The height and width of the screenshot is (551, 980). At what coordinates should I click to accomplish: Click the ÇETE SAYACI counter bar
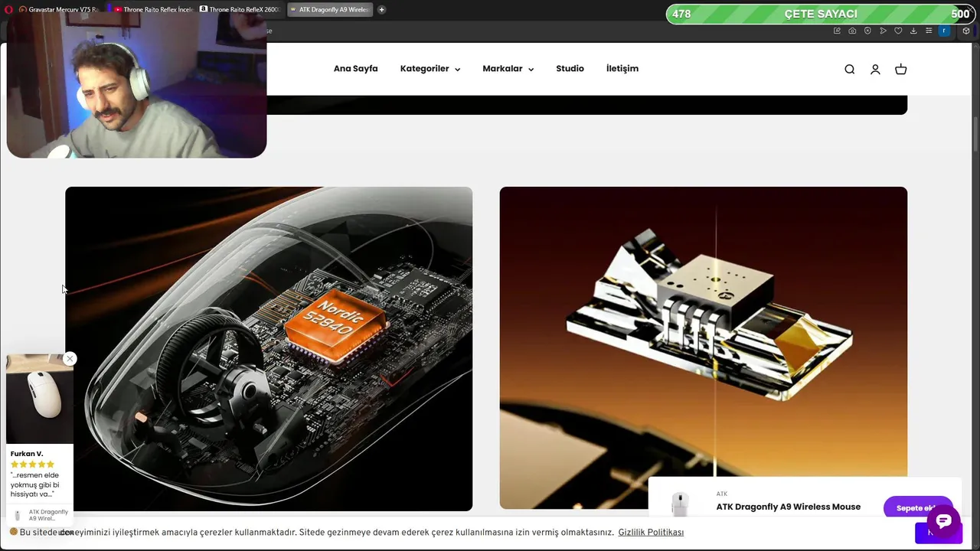click(x=821, y=14)
